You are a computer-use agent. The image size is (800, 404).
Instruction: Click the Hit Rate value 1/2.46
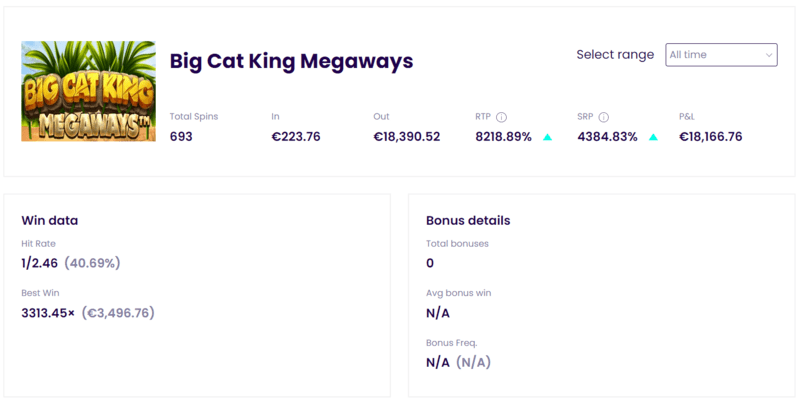39,263
